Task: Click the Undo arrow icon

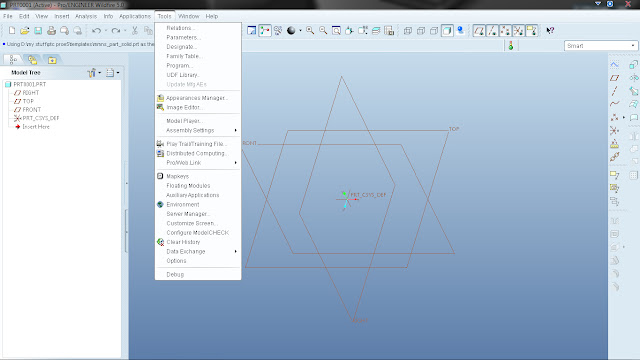Action: (x=96, y=31)
